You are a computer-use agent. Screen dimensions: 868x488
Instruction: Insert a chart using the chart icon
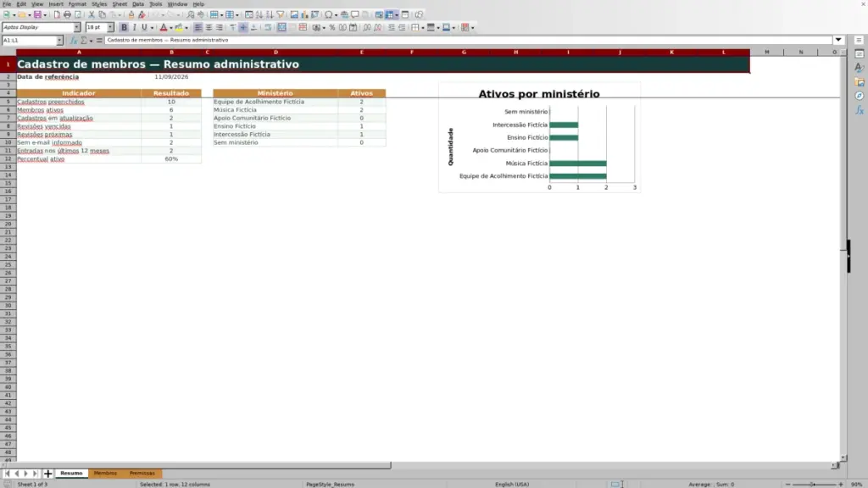pyautogui.click(x=304, y=15)
